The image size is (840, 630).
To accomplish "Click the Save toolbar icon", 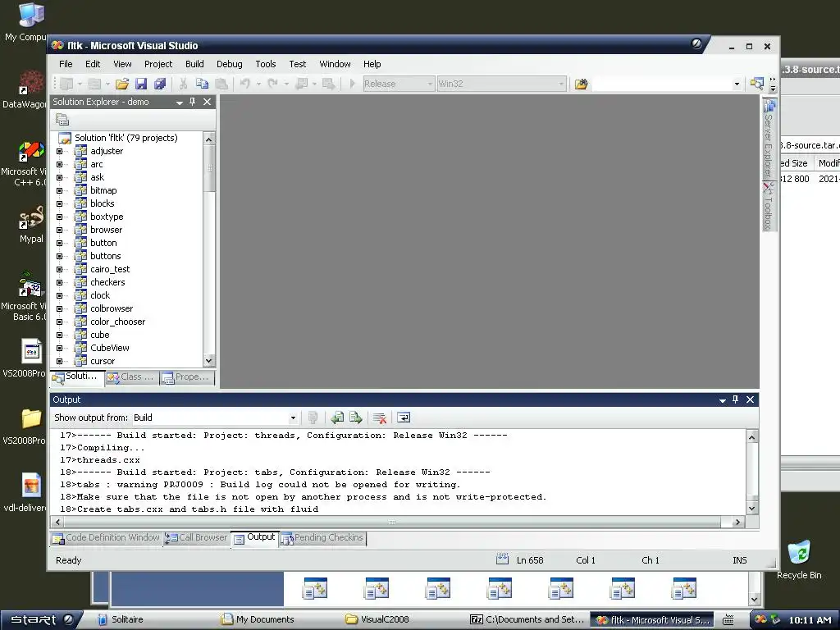I will [141, 84].
